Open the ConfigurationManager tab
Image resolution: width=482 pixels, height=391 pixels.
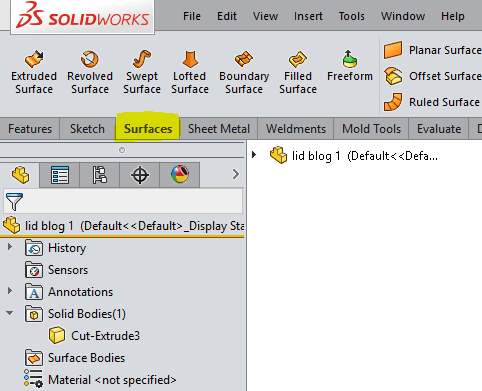[100, 175]
